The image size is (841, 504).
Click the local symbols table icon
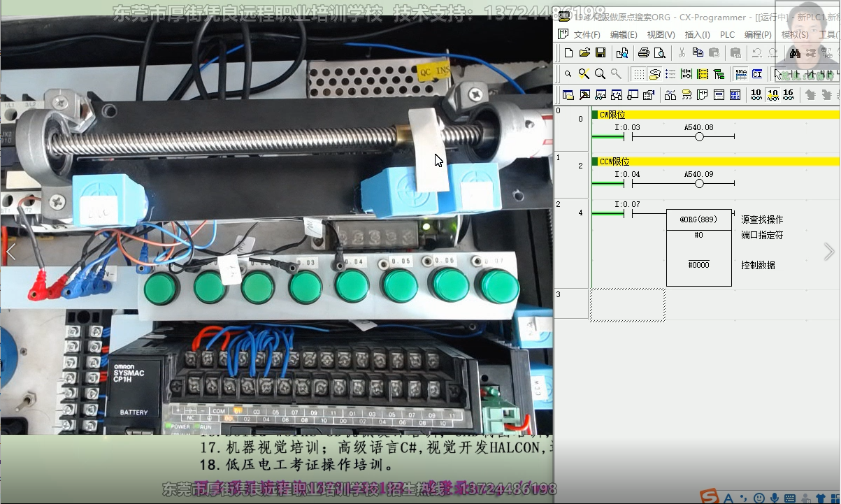pyautogui.click(x=719, y=95)
